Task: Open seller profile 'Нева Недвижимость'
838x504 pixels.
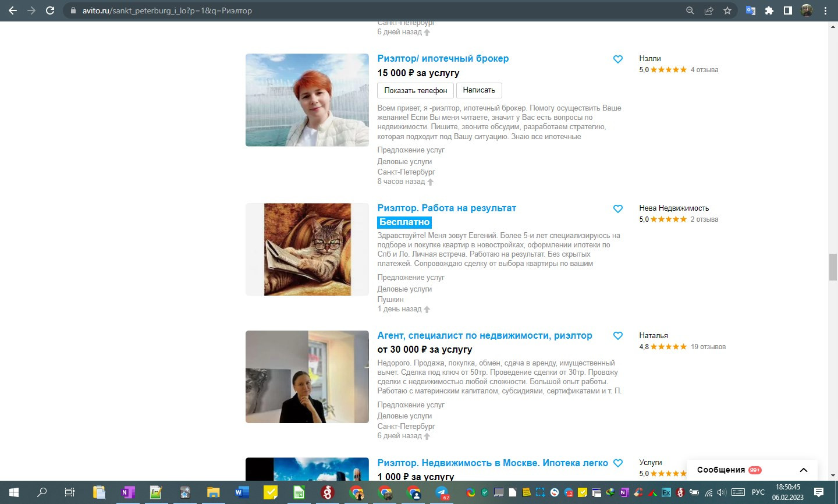Action: [x=674, y=208]
